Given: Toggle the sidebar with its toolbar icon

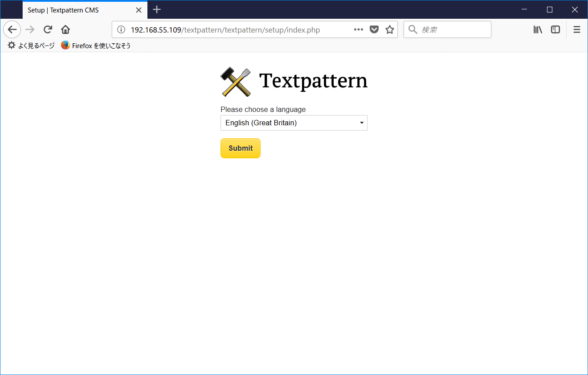Looking at the screenshot, I should point(555,29).
